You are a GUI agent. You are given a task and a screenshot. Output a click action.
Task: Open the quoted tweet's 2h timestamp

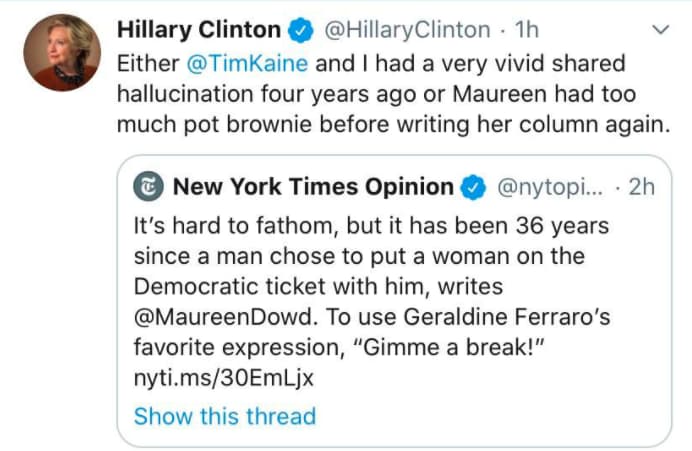[x=640, y=187]
